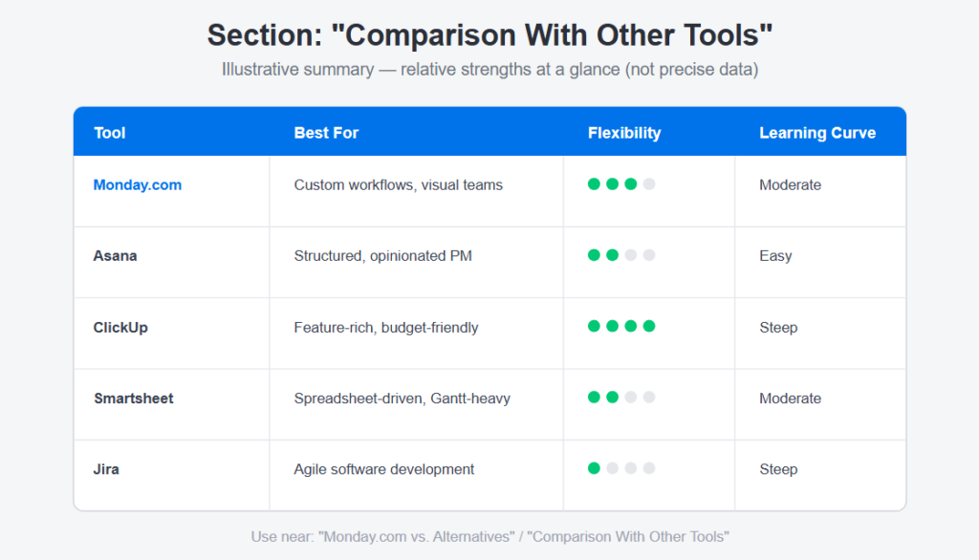This screenshot has width=979, height=560.
Task: Click the second green flexibility dot for Asana
Action: (613, 255)
